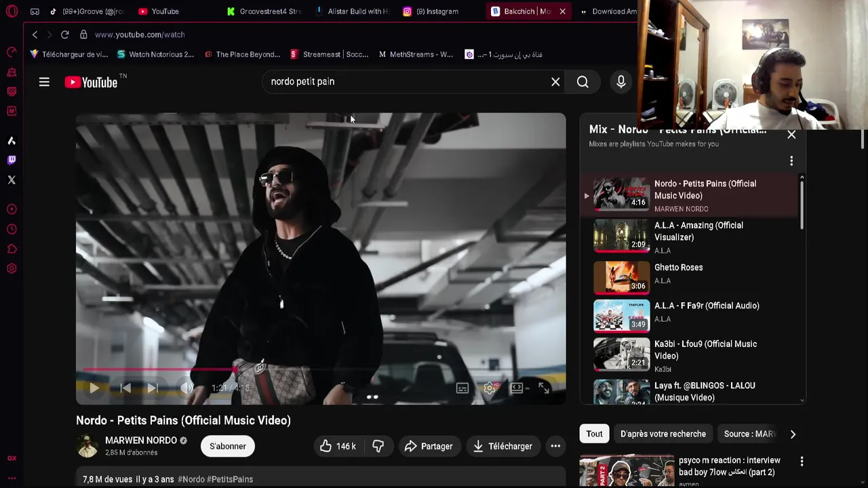Open X (Twitter) in Opera sidebar
Viewport: 868px width, 488px height.
[x=12, y=180]
